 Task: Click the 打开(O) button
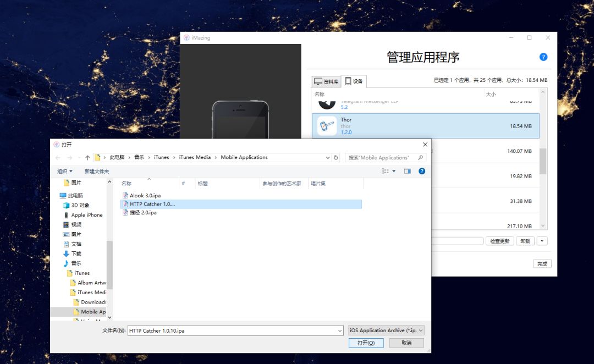pyautogui.click(x=366, y=343)
